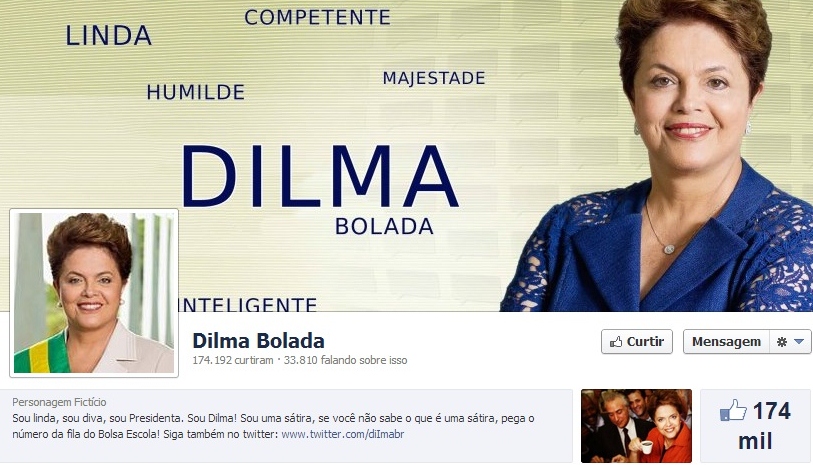Click the COMPETENTE word on cover image
This screenshot has height=465, width=813.
[317, 18]
